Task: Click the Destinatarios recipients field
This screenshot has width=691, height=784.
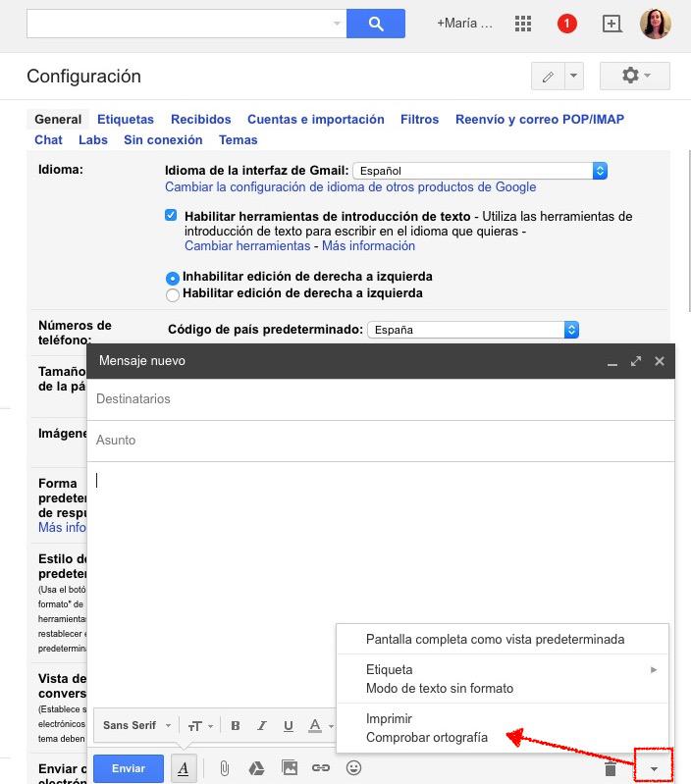Action: [381, 399]
